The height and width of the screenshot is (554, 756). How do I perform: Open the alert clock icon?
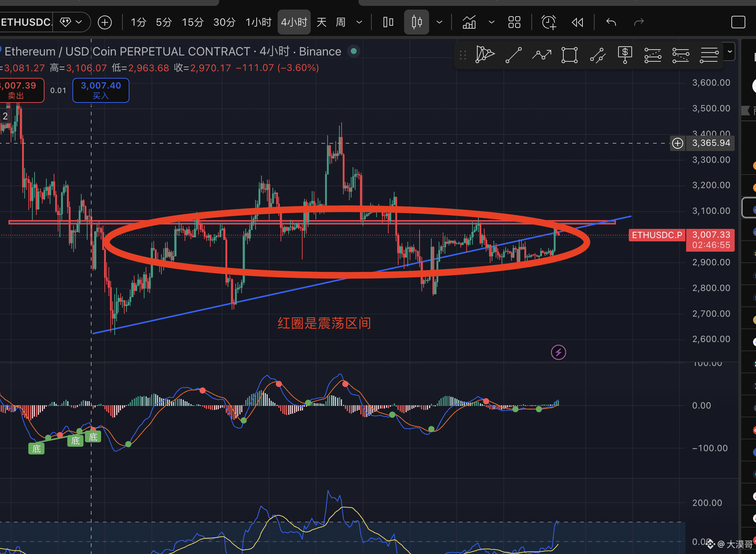(x=549, y=22)
